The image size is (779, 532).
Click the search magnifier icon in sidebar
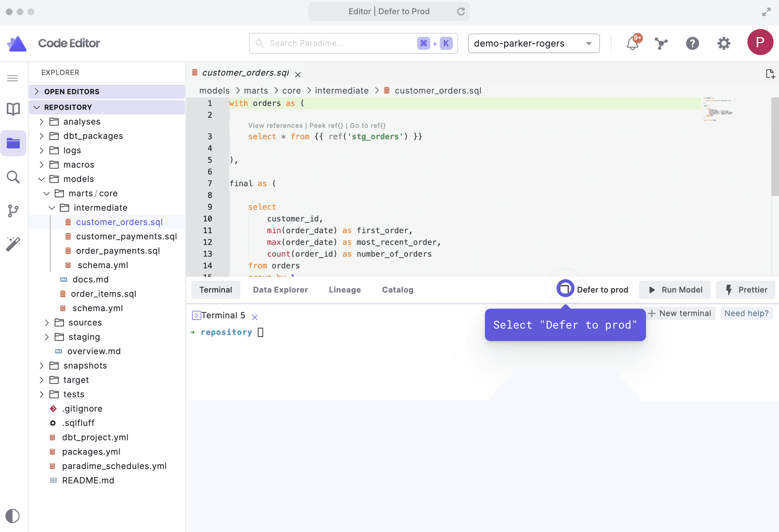click(13, 177)
